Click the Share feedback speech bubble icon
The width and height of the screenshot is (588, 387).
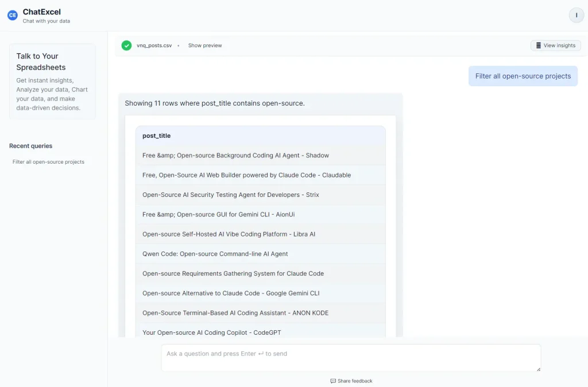(333, 381)
